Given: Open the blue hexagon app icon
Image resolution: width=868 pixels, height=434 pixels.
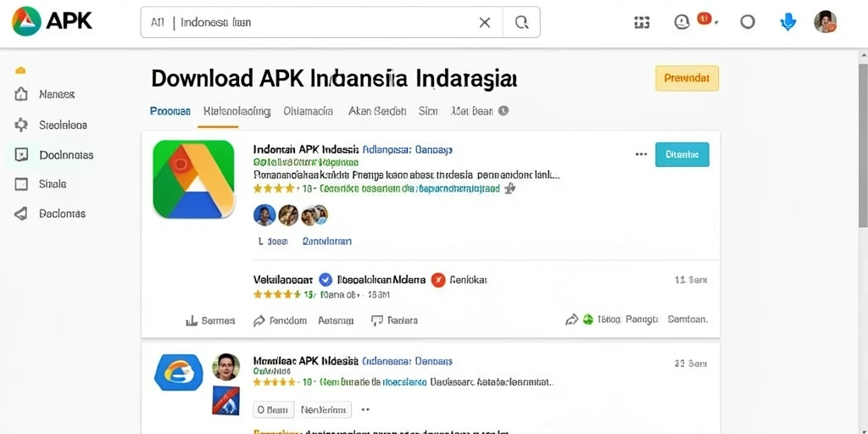Looking at the screenshot, I should pyautogui.click(x=178, y=373).
